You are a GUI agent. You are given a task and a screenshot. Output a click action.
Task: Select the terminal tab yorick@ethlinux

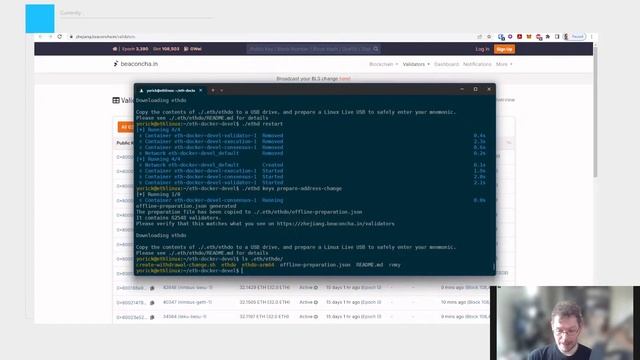(x=171, y=90)
